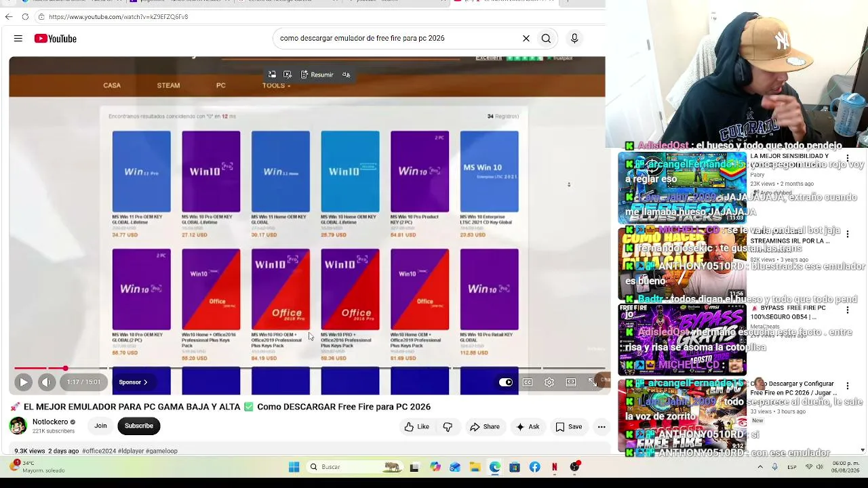Submit search with the magnifier icon
Viewport: 868px width, 488px height.
tap(546, 39)
